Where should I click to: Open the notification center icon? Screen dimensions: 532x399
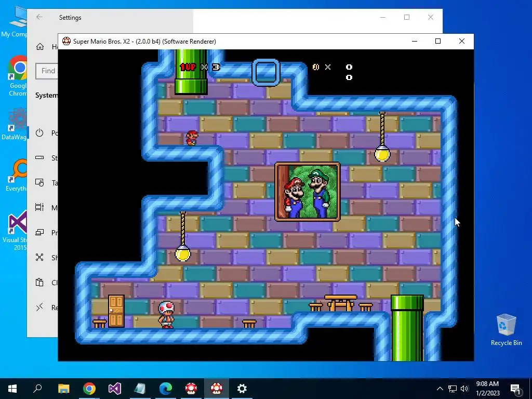515,389
